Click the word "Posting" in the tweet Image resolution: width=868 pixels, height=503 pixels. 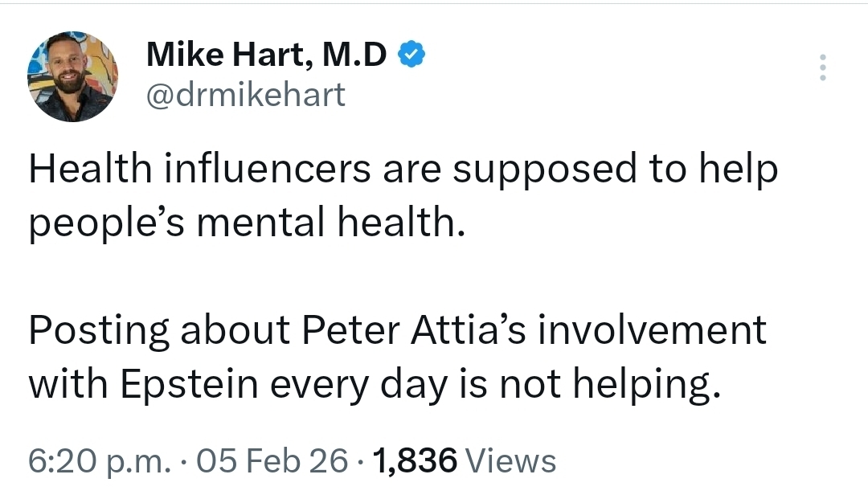tap(99, 331)
